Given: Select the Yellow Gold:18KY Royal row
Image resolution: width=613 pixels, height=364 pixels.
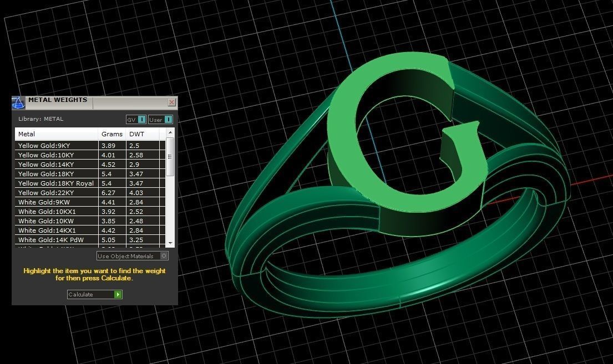Looking at the screenshot, I should click(x=90, y=183).
